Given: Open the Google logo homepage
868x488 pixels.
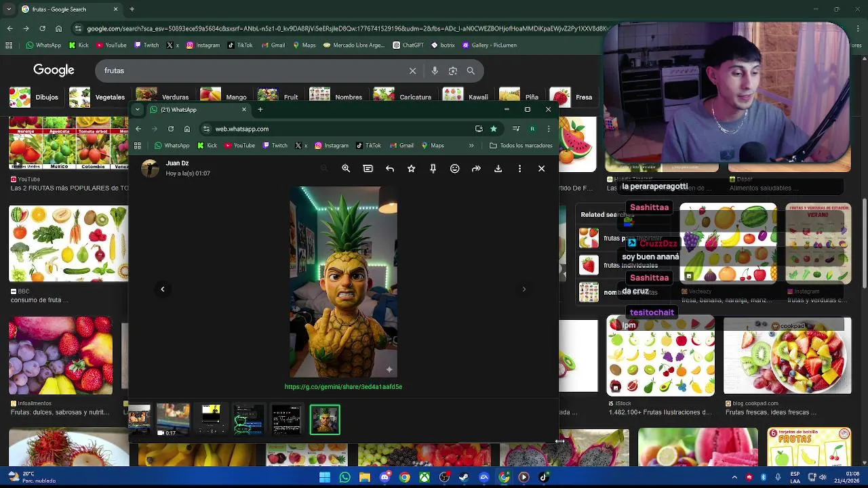Looking at the screenshot, I should 54,70.
